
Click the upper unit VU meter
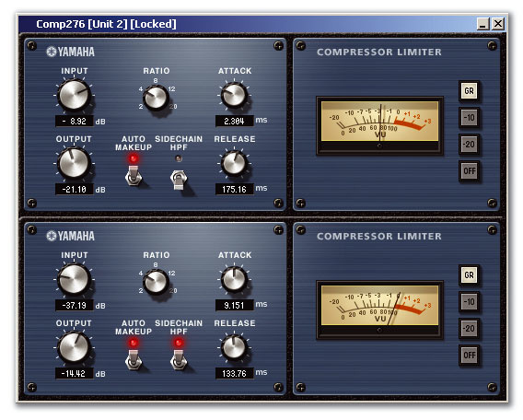(379, 126)
